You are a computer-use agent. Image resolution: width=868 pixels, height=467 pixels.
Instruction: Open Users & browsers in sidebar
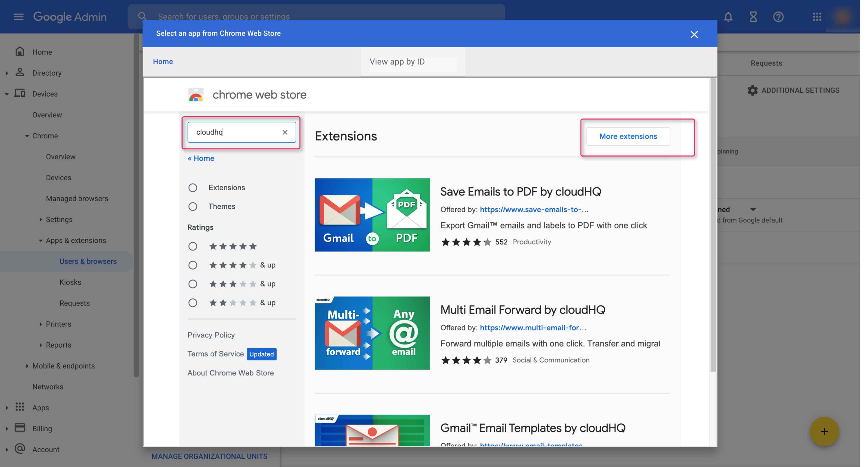pyautogui.click(x=88, y=261)
